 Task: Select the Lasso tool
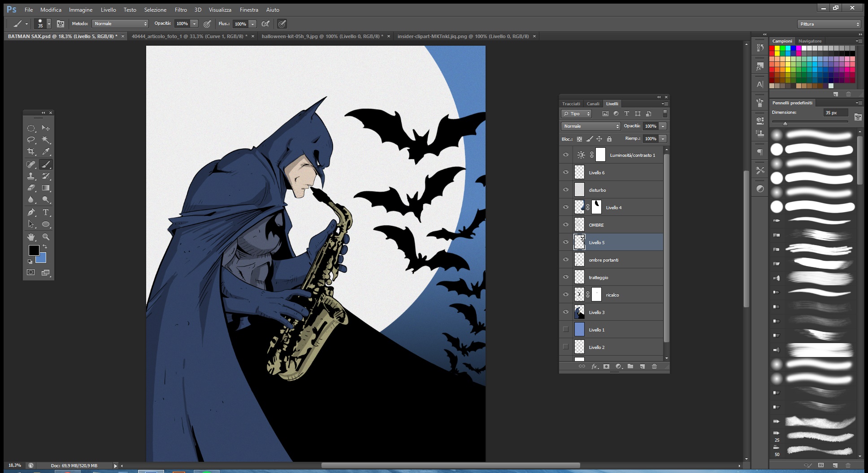tap(31, 140)
